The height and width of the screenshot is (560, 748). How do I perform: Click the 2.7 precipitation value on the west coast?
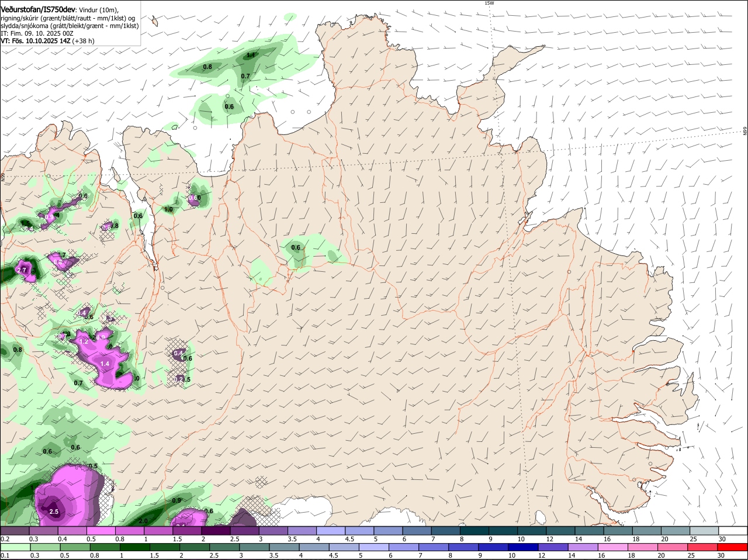[x=22, y=270]
